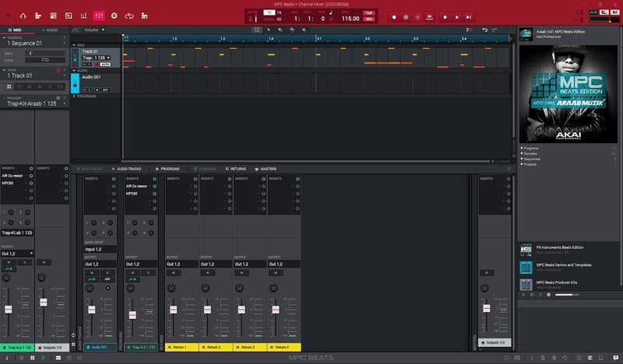The width and height of the screenshot is (623, 364).
Task: Switch to the pad grid view icon
Action: pyautogui.click(x=53, y=16)
